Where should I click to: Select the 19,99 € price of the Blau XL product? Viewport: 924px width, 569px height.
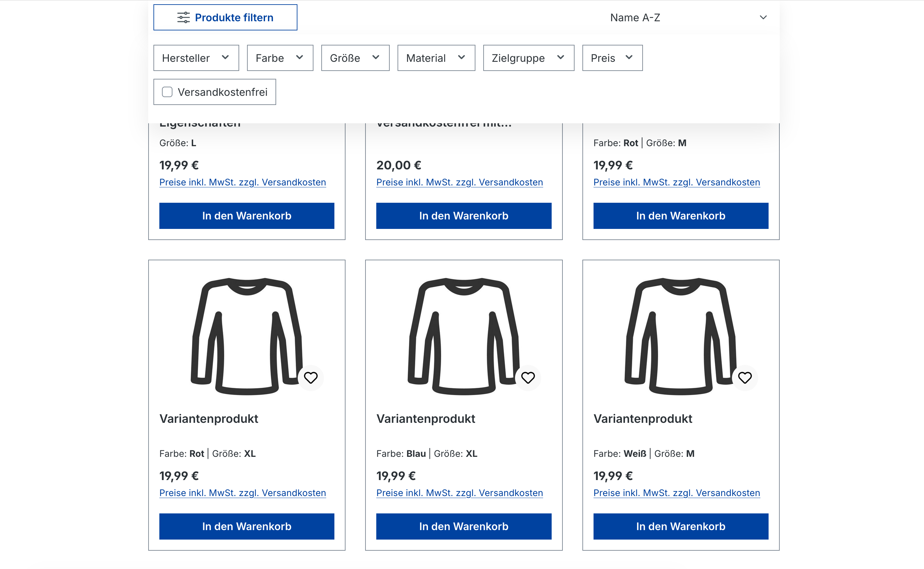pos(396,476)
